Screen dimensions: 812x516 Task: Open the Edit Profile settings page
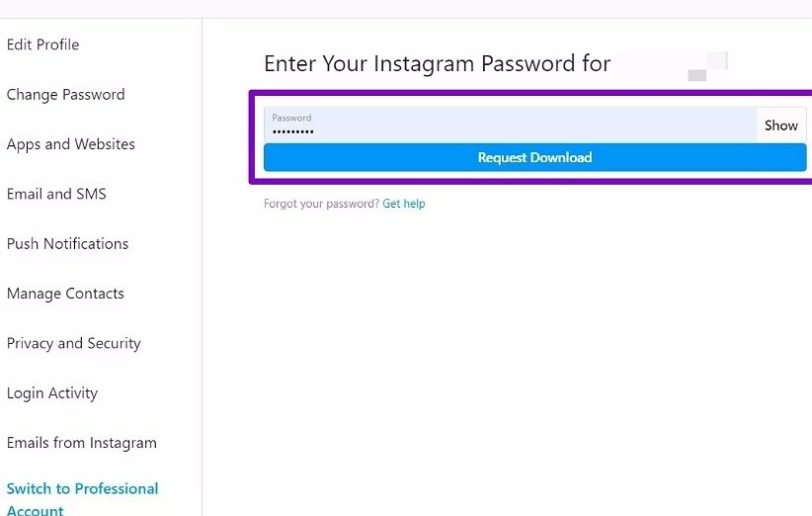point(42,44)
